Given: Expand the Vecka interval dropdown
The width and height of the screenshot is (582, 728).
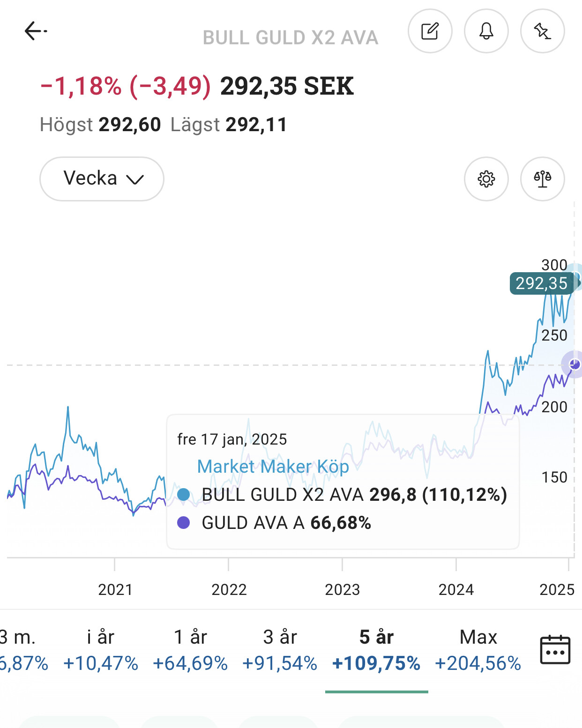Looking at the screenshot, I should point(102,179).
